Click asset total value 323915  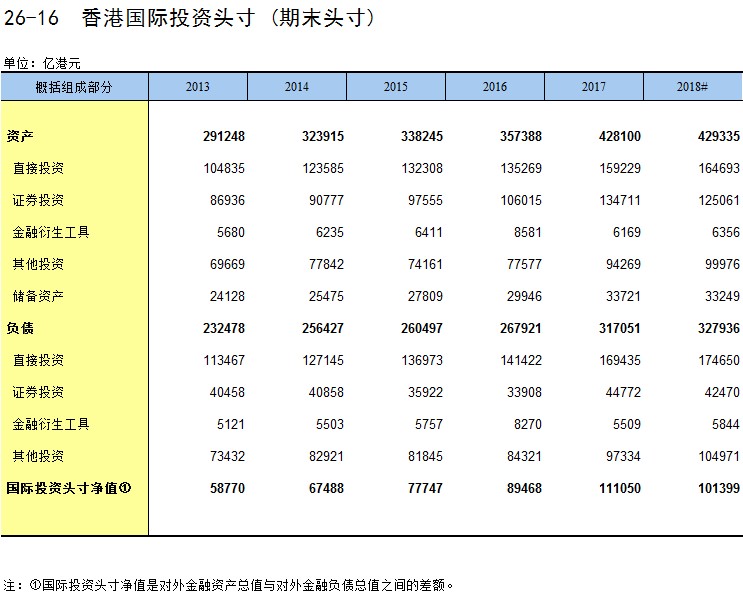pos(323,137)
